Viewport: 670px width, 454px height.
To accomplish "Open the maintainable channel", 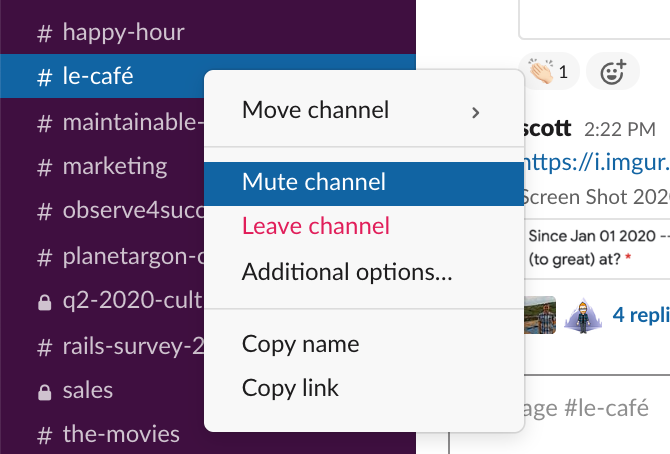I will point(103,122).
